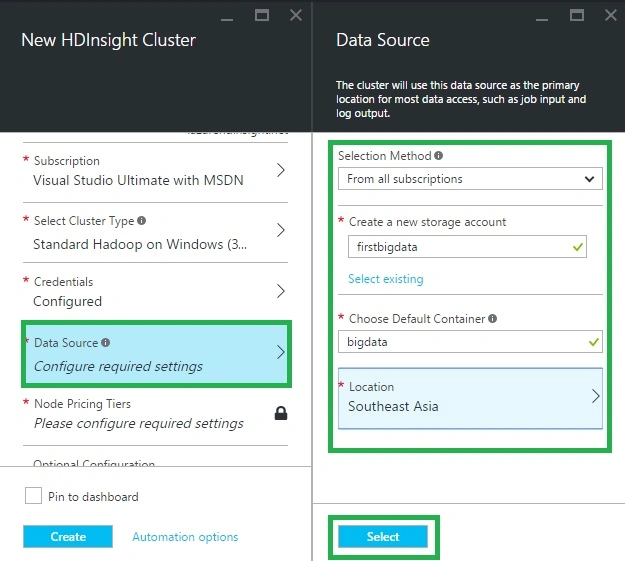Click the Select existing storage link
The width and height of the screenshot is (625, 561).
click(385, 279)
